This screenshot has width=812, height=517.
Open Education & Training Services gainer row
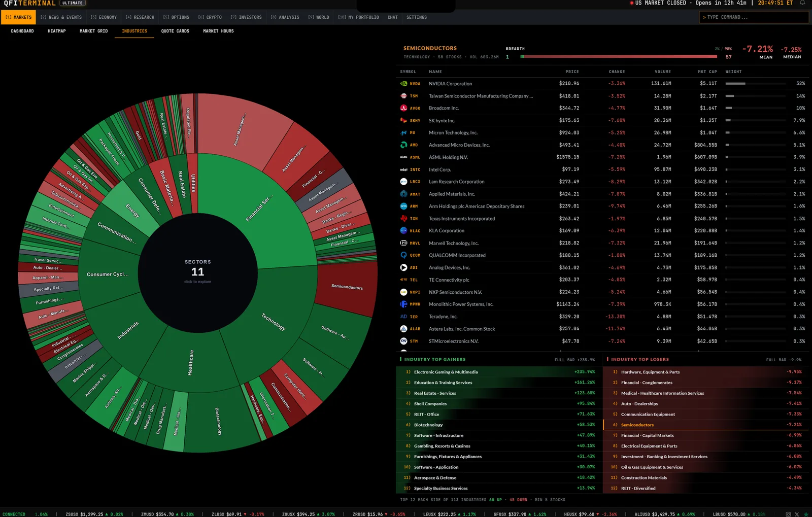(x=498, y=383)
